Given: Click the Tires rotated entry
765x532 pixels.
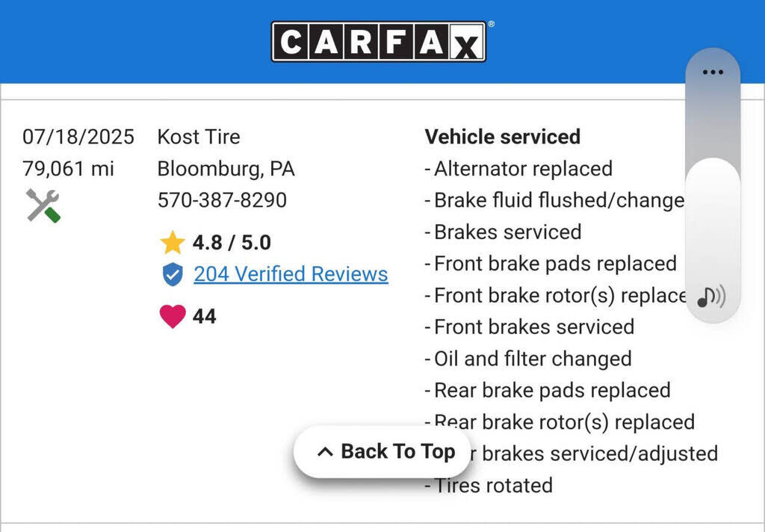Looking at the screenshot, I should click(492, 486).
